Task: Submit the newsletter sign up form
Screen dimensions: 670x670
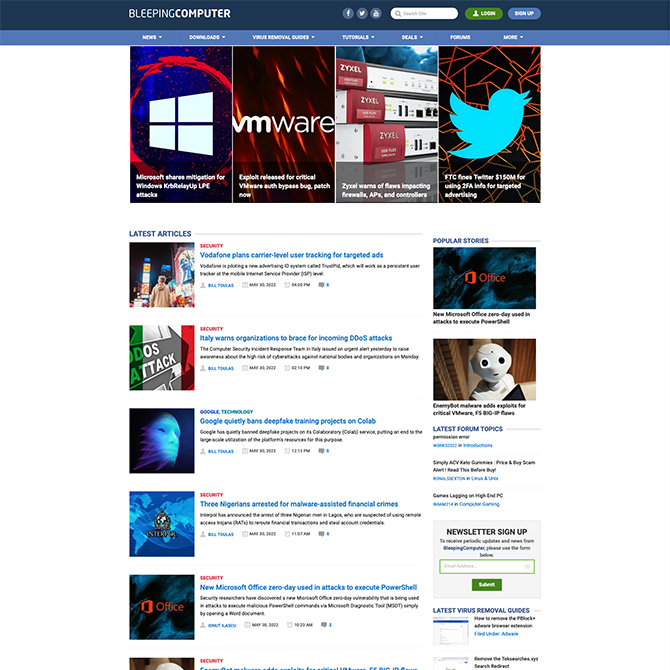Action: (x=487, y=585)
